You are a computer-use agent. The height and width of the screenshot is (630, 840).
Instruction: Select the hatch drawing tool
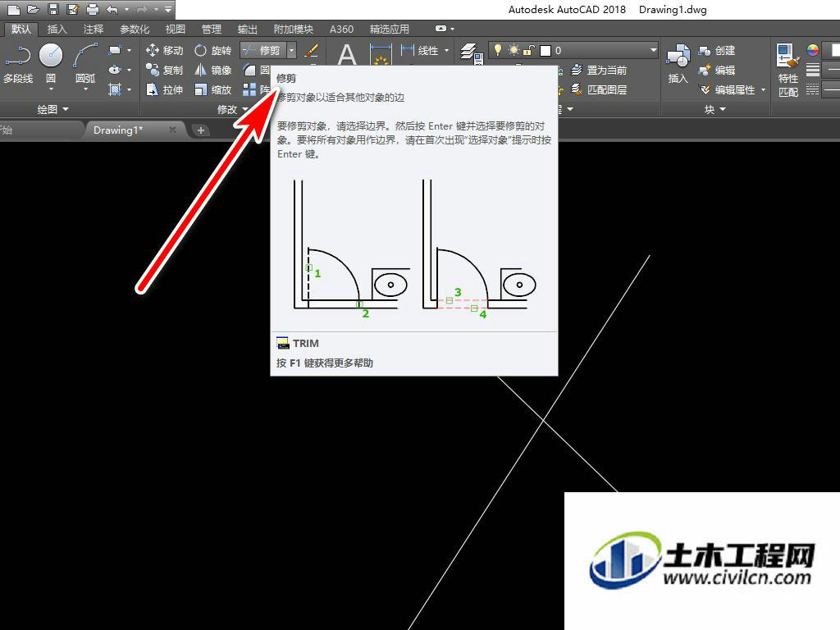coord(114,89)
